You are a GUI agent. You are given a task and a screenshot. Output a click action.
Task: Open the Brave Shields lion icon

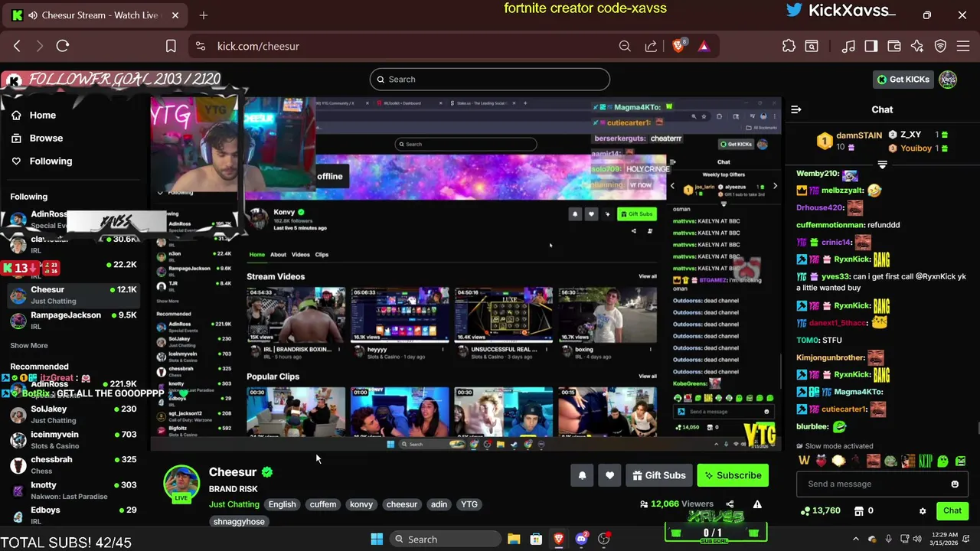678,46
